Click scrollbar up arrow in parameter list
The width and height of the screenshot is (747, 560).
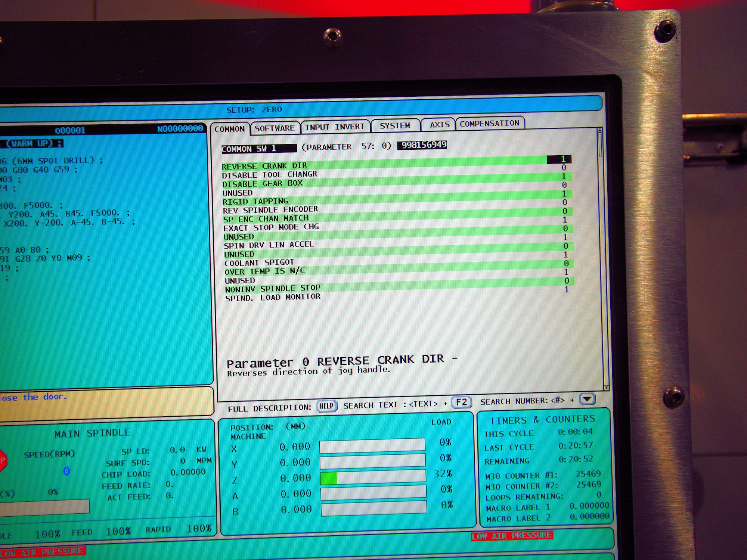pyautogui.click(x=600, y=130)
